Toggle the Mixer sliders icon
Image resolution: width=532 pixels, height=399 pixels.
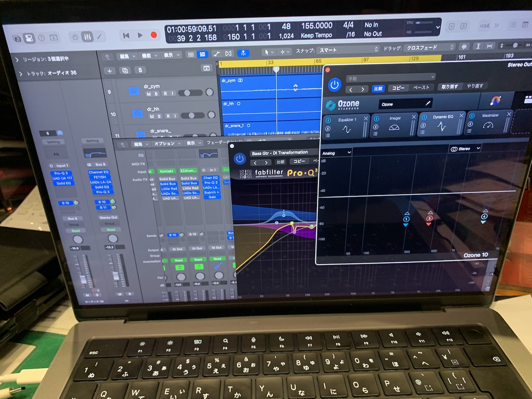click(x=87, y=37)
